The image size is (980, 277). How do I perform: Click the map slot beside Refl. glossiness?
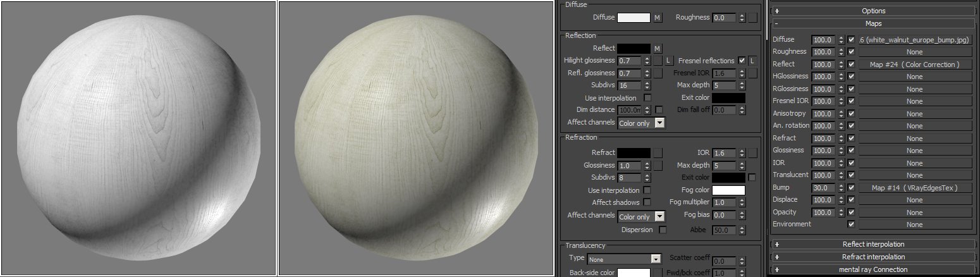coord(658,73)
